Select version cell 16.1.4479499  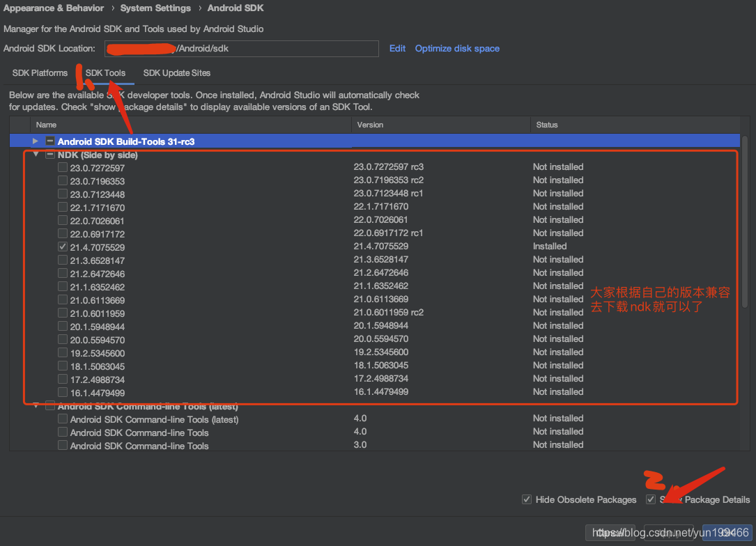pos(381,392)
